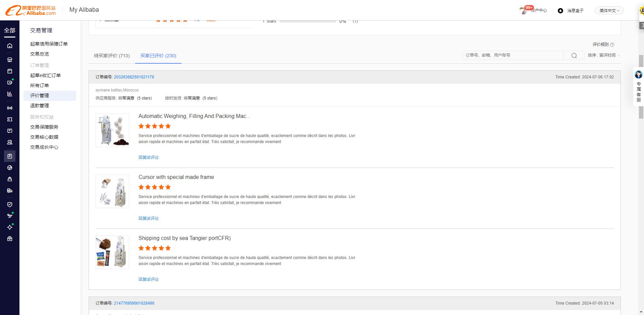This screenshot has width=644, height=315.
Task: Open the shield security icon in sidebar
Action: pyautogui.click(x=10, y=204)
